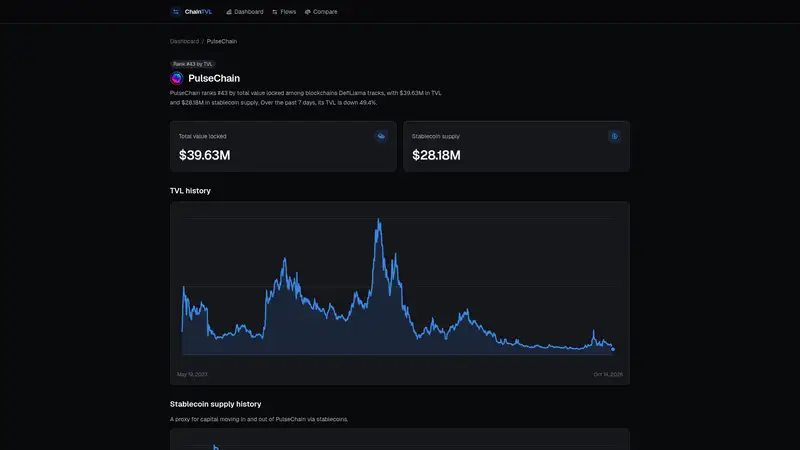Image resolution: width=800 pixels, height=450 pixels.
Task: Click the Rank #43 by TVL badge
Action: pos(192,64)
